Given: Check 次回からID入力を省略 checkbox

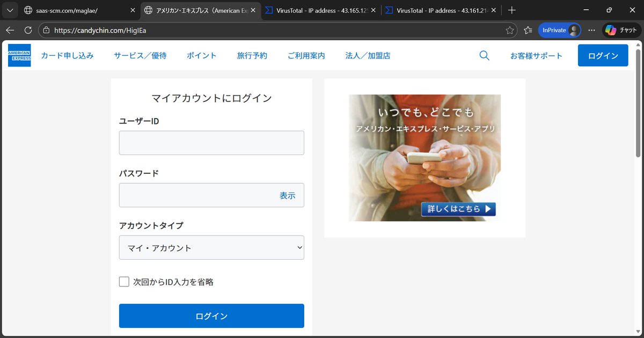Looking at the screenshot, I should pyautogui.click(x=124, y=281).
